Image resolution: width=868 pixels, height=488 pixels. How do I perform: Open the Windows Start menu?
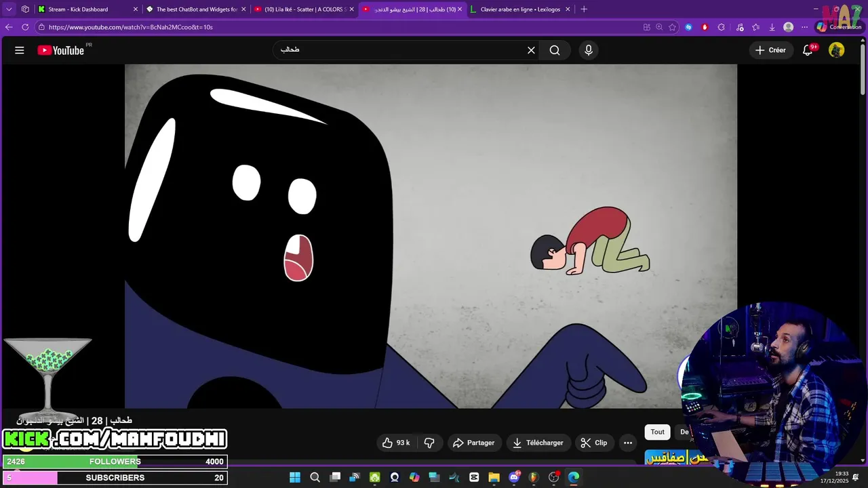click(x=295, y=477)
